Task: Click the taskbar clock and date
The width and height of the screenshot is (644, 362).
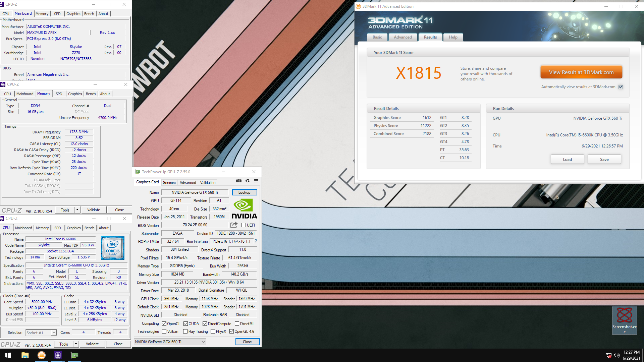Action: coord(632,355)
